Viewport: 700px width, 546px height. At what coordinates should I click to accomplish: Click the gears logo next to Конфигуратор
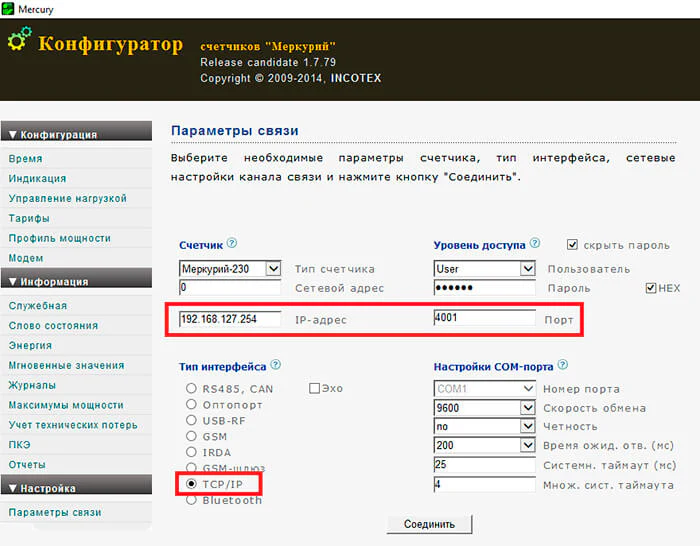click(x=19, y=38)
